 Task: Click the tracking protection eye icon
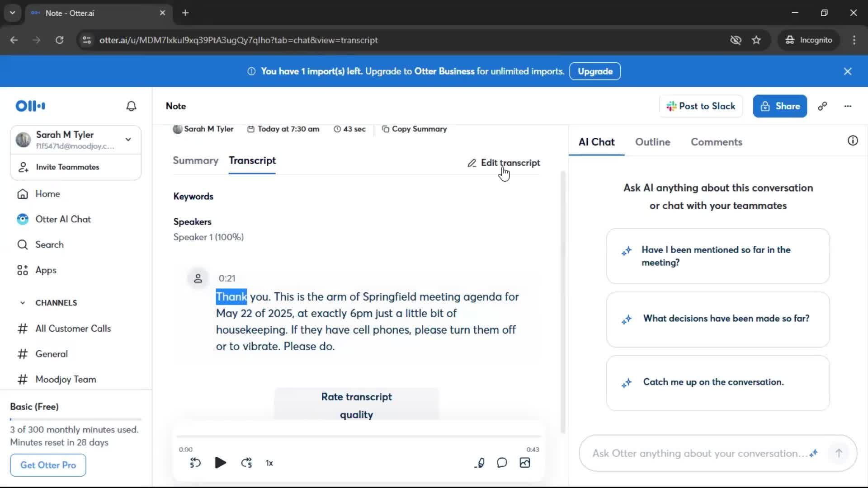[x=736, y=40]
